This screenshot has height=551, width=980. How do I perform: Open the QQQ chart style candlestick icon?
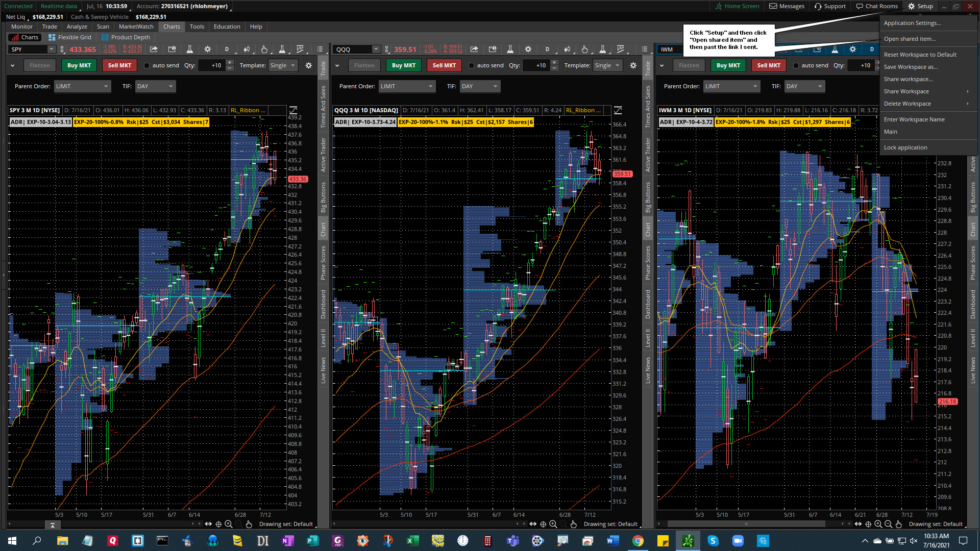point(567,49)
